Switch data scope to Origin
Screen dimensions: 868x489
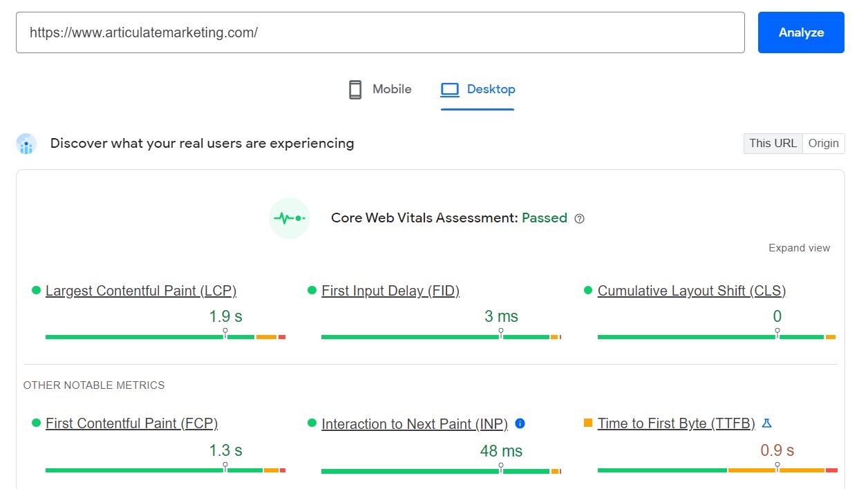824,143
